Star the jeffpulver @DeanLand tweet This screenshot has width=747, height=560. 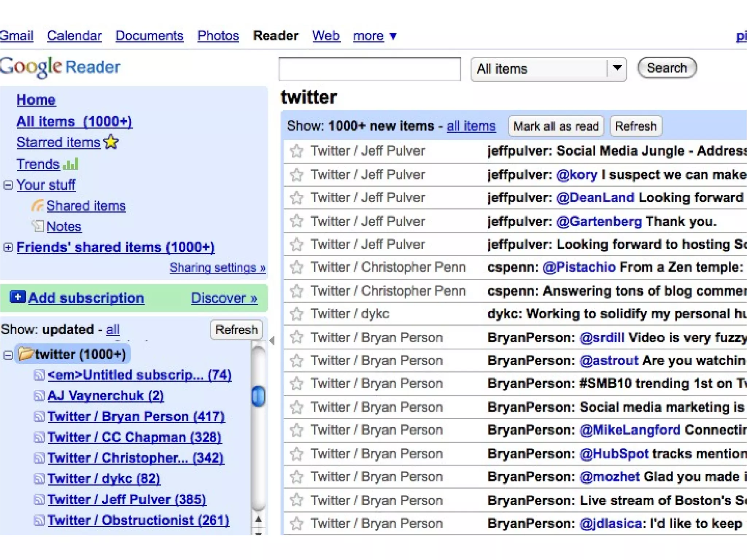point(297,198)
